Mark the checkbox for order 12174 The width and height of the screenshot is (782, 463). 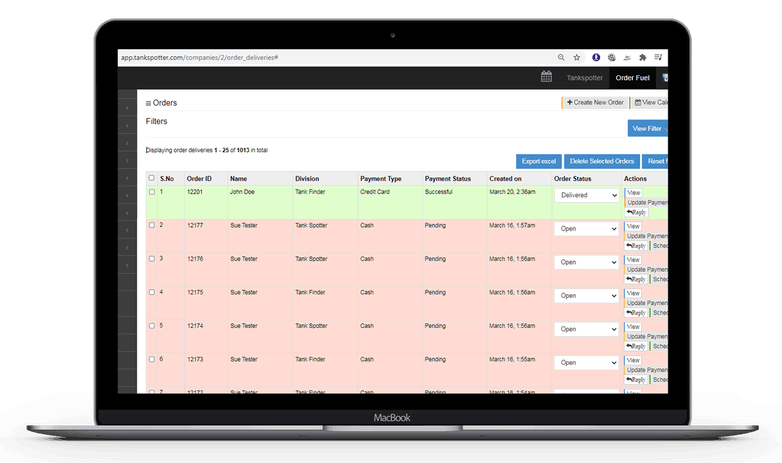tap(152, 325)
